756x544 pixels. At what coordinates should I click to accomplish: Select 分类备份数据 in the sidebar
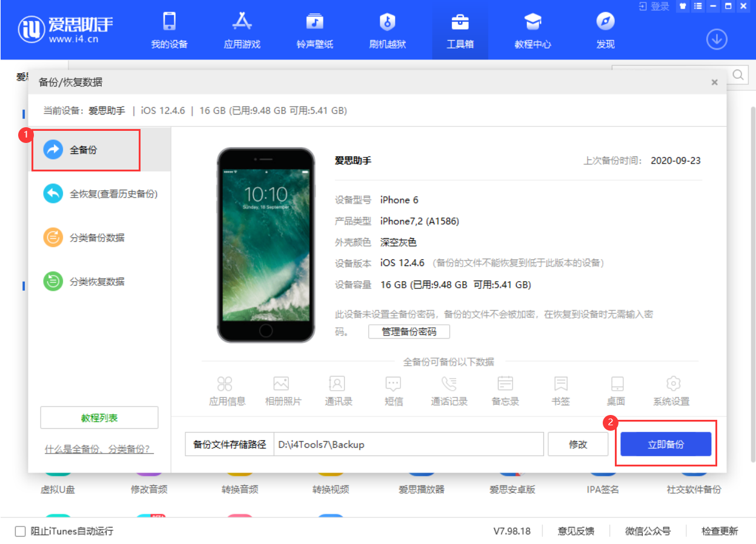point(97,237)
